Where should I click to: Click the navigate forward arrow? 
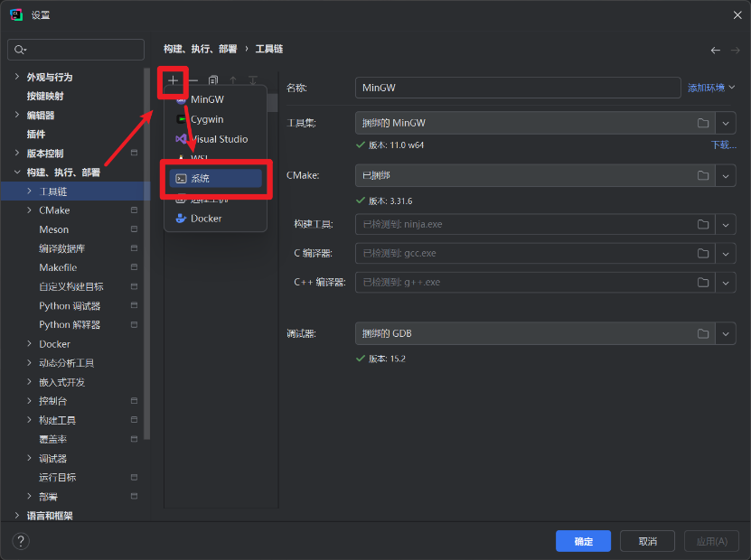click(736, 51)
